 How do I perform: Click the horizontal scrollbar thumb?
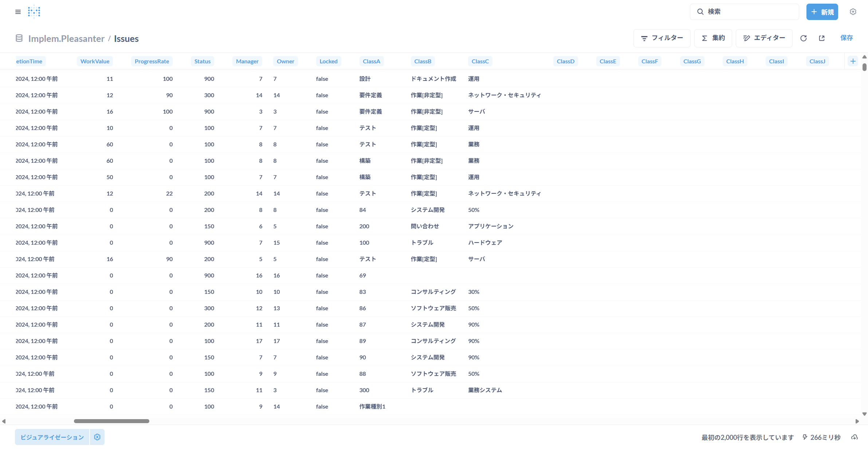coord(111,421)
